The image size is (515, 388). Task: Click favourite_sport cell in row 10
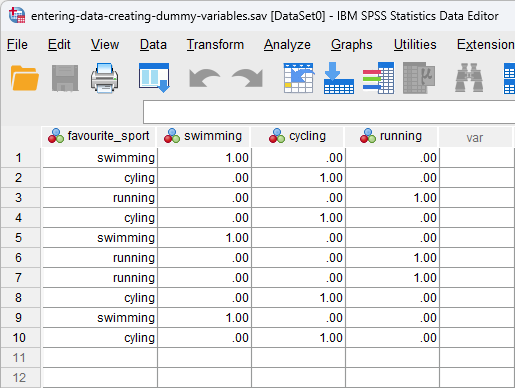coord(100,338)
